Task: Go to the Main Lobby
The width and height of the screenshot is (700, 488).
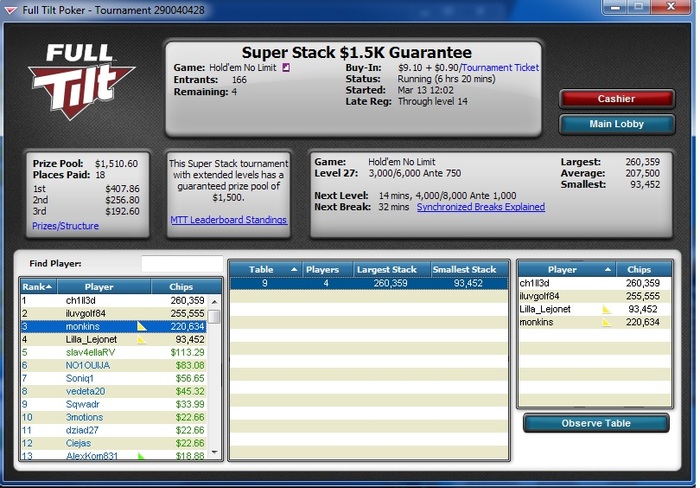Action: [617, 124]
